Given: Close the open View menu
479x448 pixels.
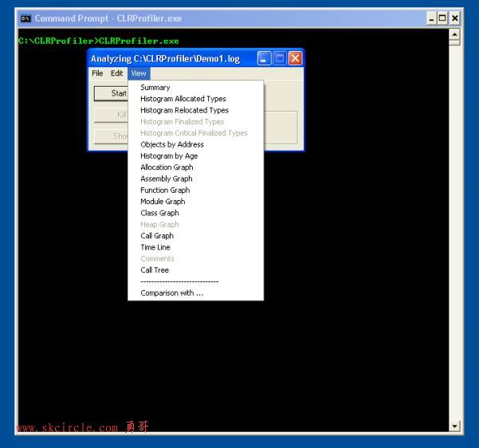Looking at the screenshot, I should 139,73.
